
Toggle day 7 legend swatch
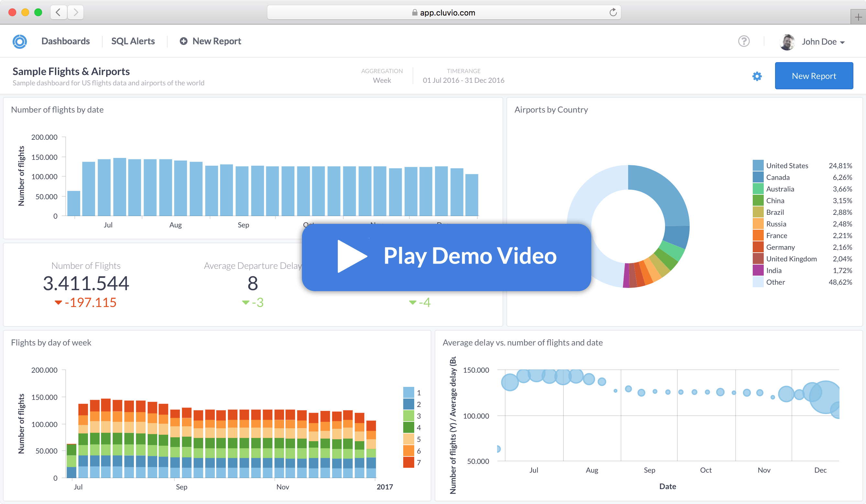click(x=408, y=462)
